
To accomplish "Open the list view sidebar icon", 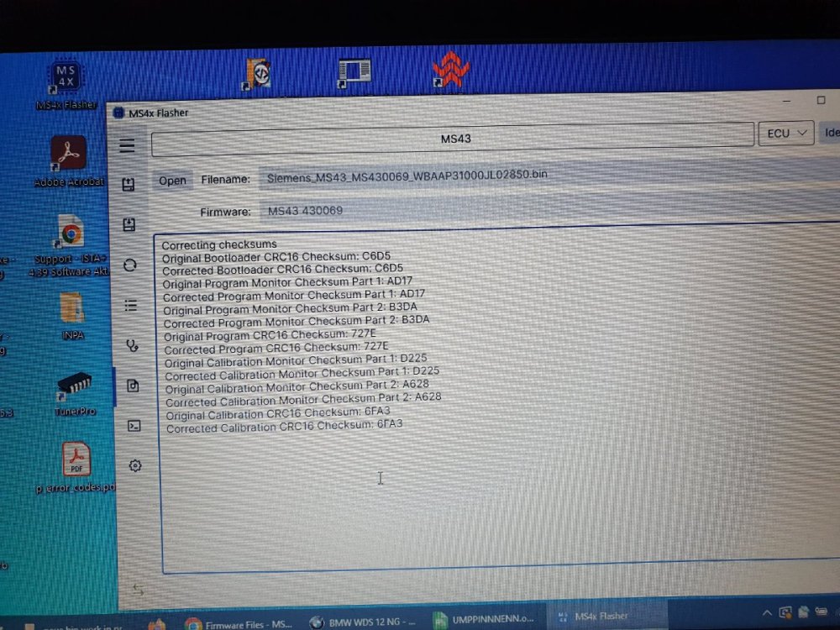I will click(x=131, y=306).
